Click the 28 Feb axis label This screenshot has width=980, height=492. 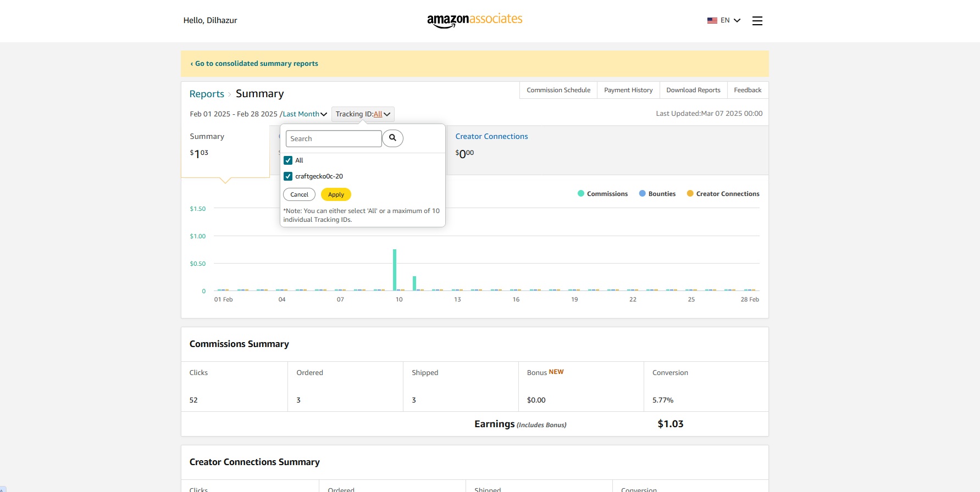pyautogui.click(x=750, y=300)
